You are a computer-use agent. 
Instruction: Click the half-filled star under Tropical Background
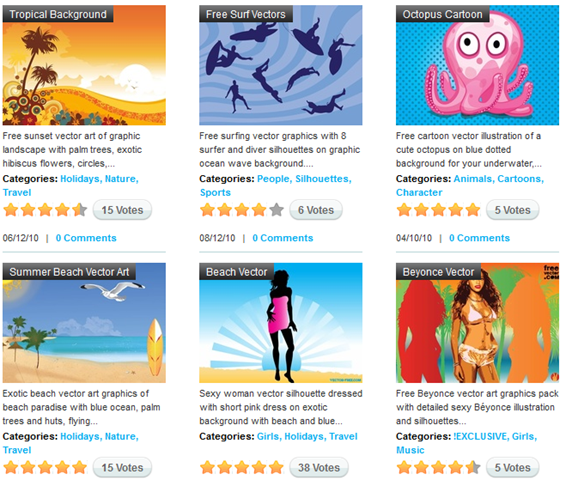click(79, 210)
